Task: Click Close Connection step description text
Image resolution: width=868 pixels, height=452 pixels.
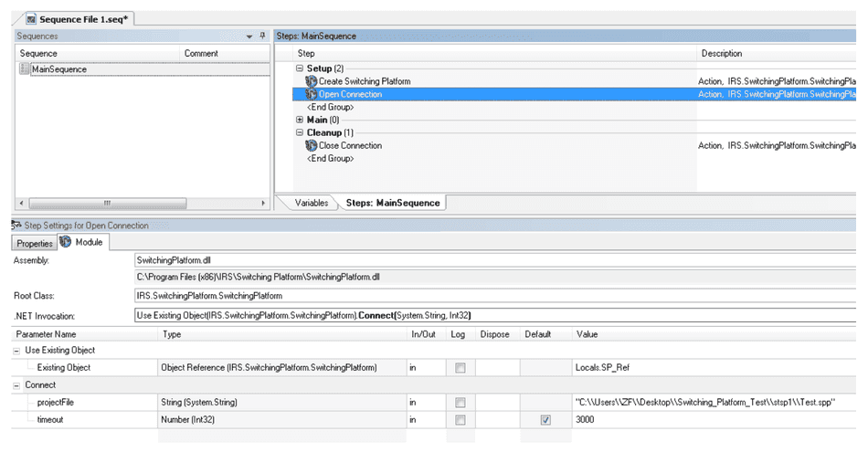Action: (777, 145)
